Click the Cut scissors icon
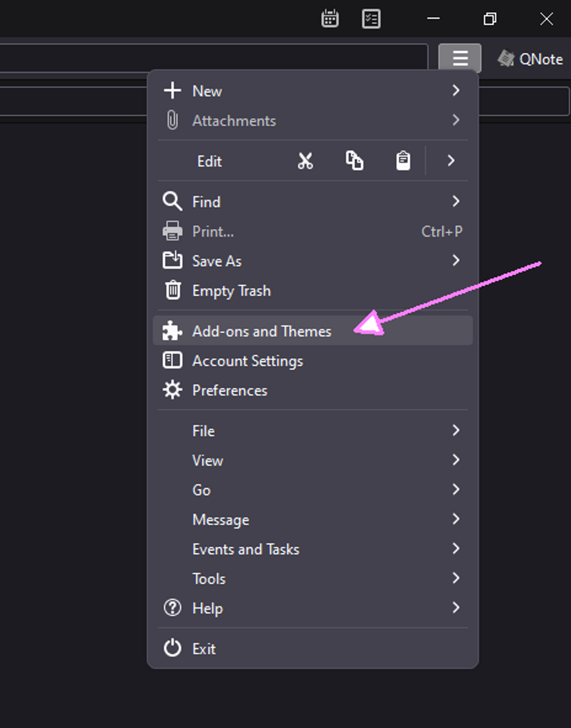The height and width of the screenshot is (728, 571). tap(305, 161)
